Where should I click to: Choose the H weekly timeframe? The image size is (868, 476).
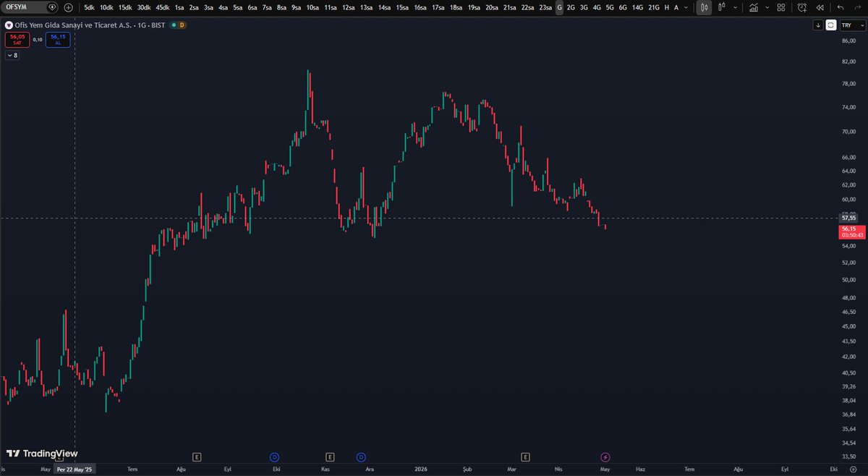[667, 7]
